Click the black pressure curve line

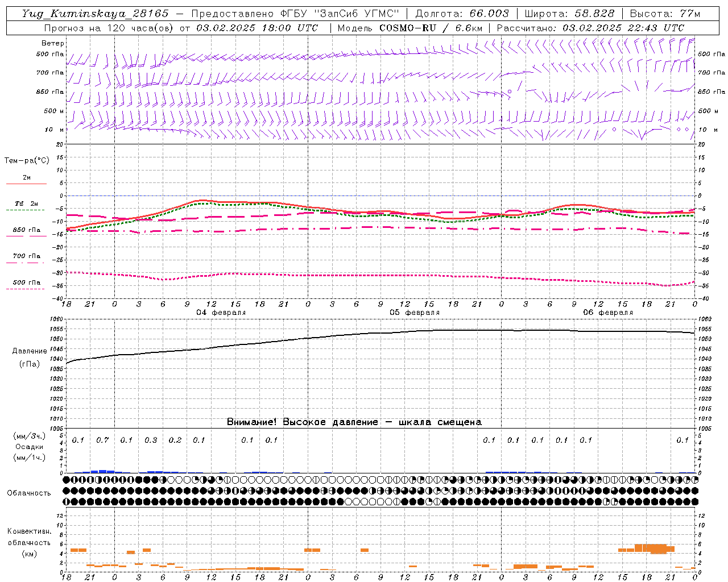[380, 334]
